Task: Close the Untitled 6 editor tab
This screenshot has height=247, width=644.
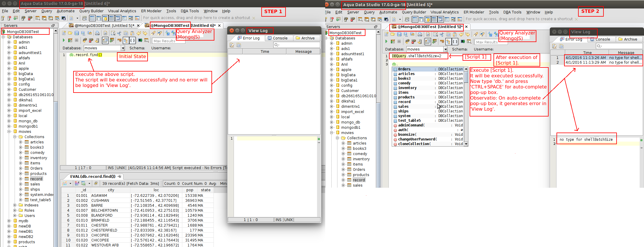Action: pyautogui.click(x=220, y=26)
